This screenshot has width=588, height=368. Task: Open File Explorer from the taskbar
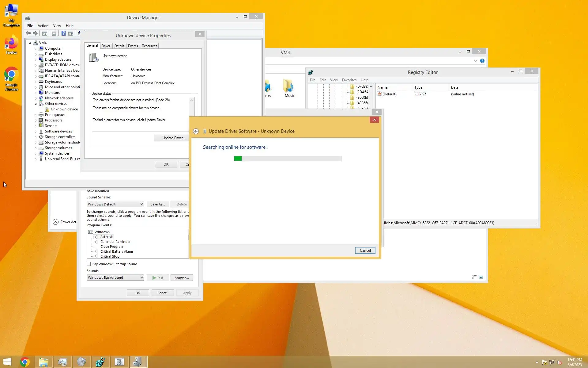[x=44, y=362]
